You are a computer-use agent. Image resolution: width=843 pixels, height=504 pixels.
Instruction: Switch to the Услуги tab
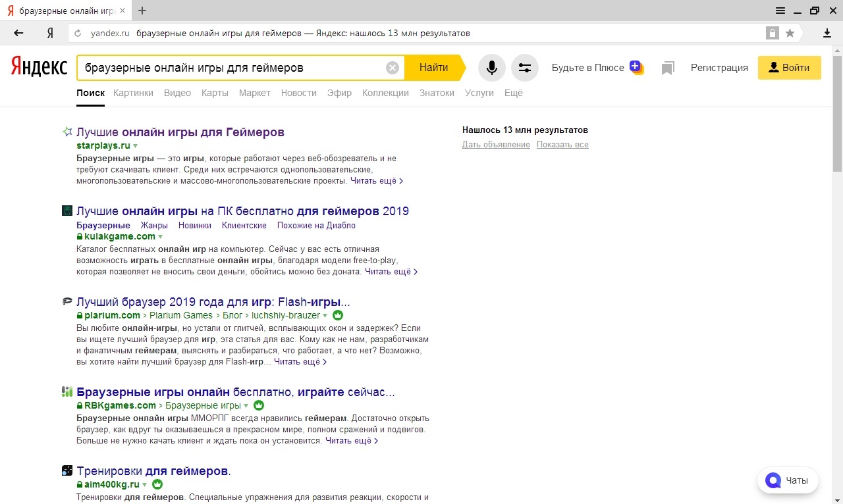click(479, 93)
